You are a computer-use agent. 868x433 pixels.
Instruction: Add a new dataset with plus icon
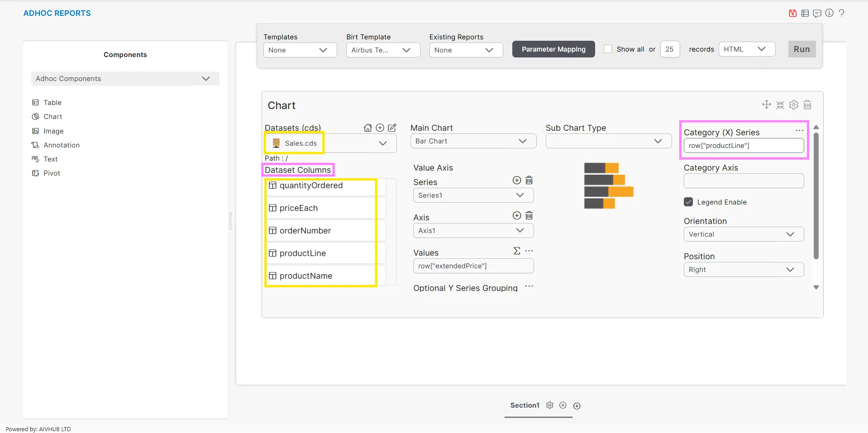pyautogui.click(x=380, y=128)
